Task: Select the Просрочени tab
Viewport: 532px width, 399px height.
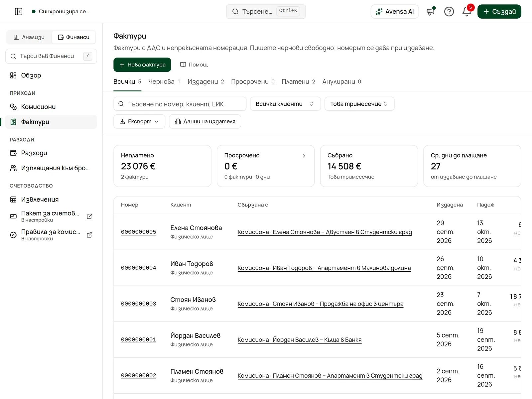Action: click(x=253, y=82)
